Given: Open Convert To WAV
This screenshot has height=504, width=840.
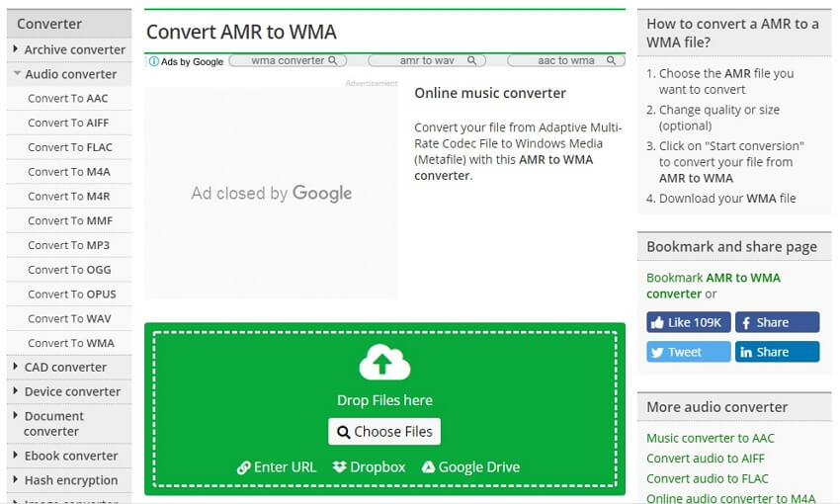Looking at the screenshot, I should [x=69, y=319].
